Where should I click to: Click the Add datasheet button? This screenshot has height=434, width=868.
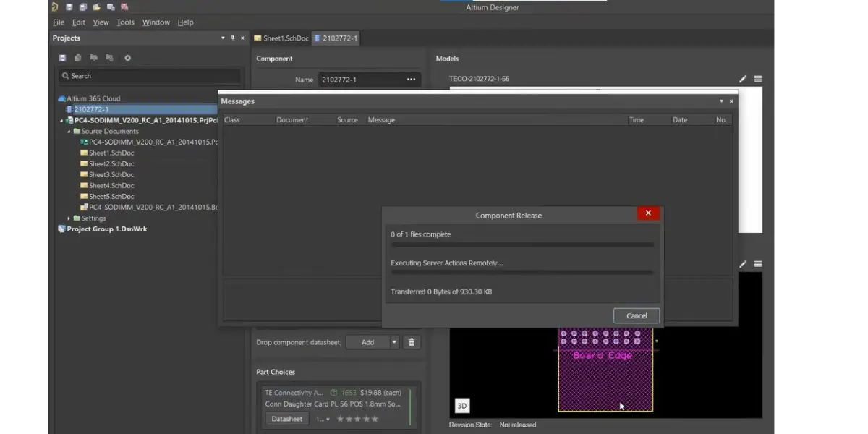pyautogui.click(x=367, y=342)
